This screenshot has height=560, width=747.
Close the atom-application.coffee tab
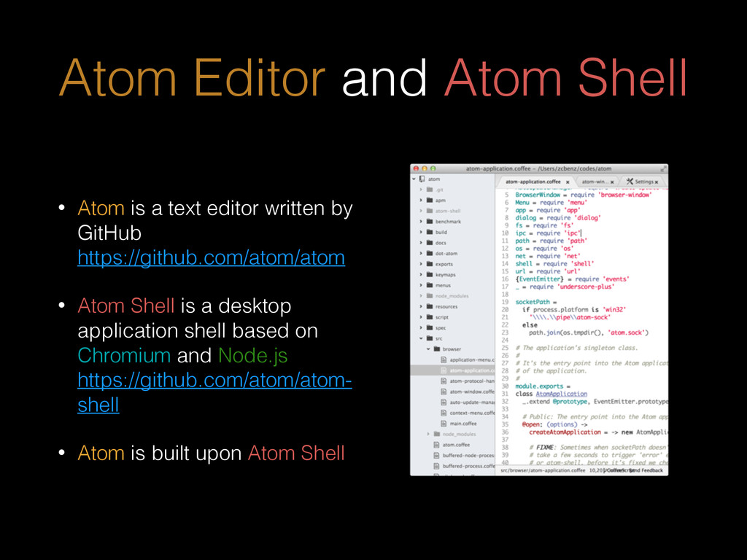568,182
